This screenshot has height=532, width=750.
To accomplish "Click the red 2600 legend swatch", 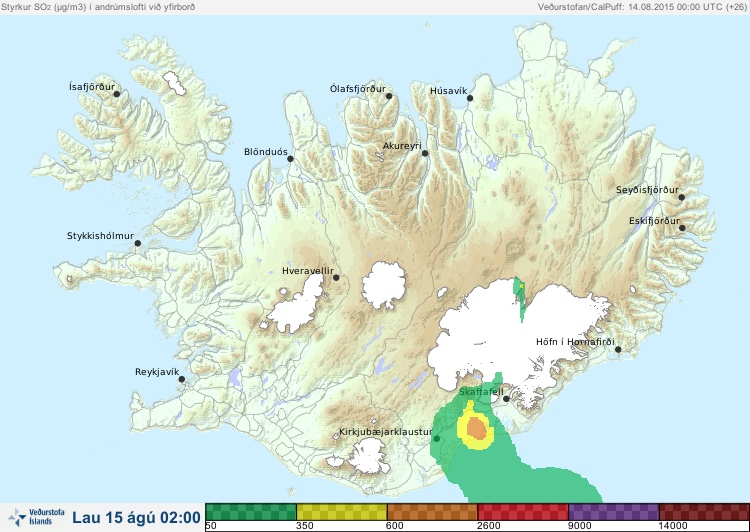I will pos(523,512).
